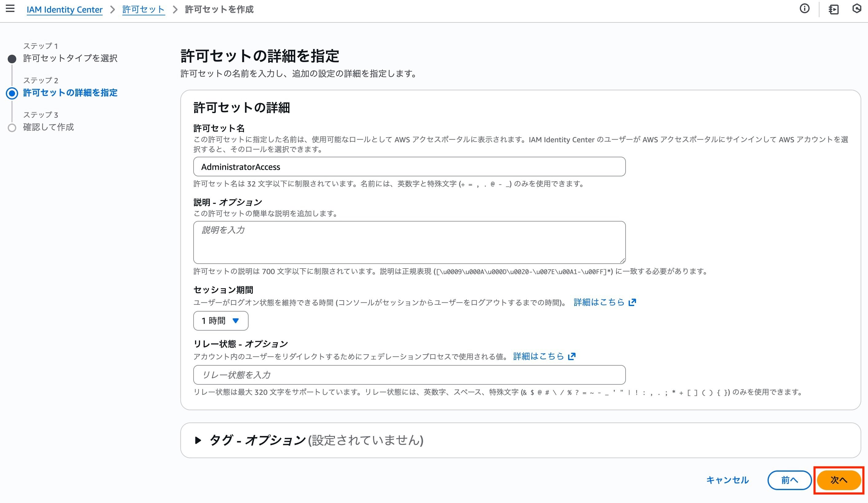Click the tags section disclosure triangle
868x503 pixels.
(198, 440)
